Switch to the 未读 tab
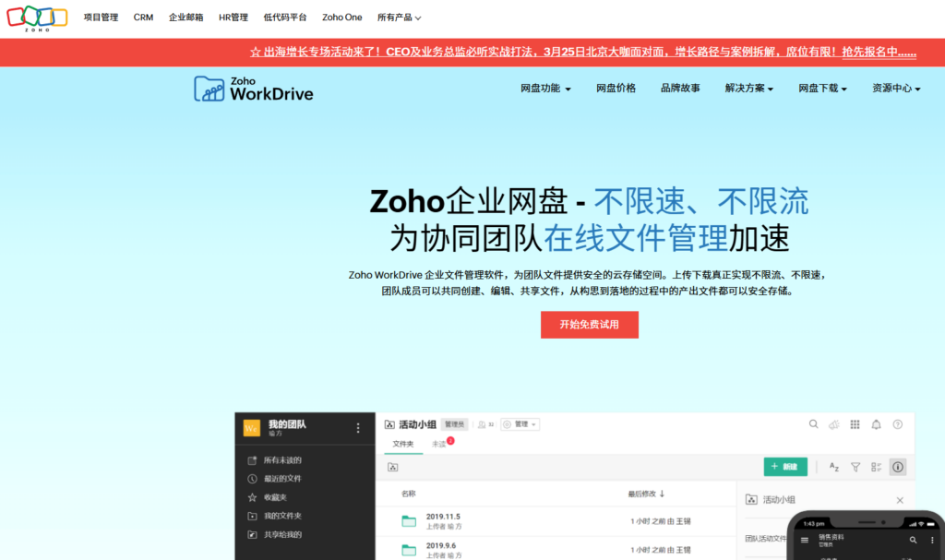The width and height of the screenshot is (945, 560). click(438, 441)
